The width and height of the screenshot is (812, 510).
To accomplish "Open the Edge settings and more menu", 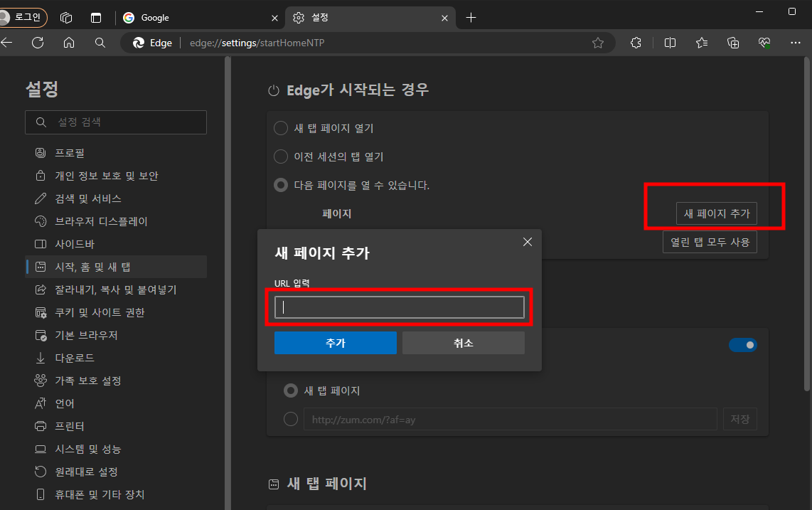I will pos(796,43).
